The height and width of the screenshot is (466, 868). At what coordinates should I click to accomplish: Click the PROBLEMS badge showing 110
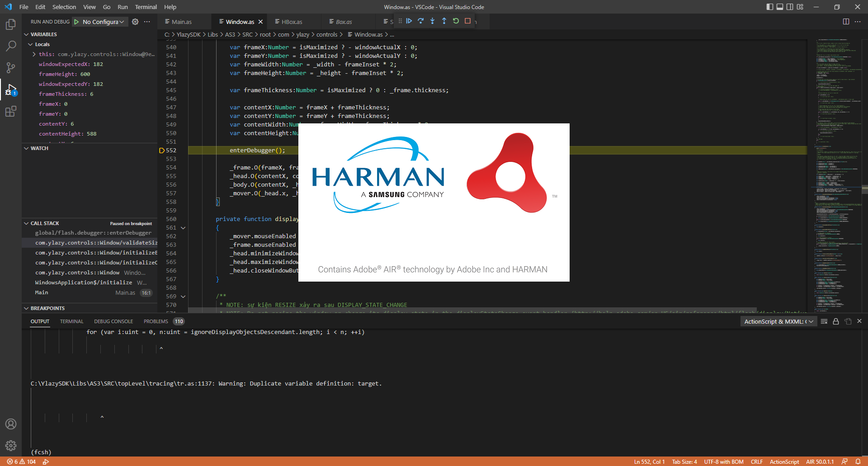(179, 321)
